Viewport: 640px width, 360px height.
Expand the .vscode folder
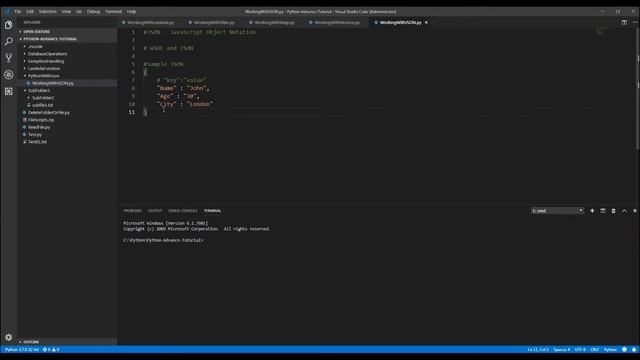click(x=36, y=46)
